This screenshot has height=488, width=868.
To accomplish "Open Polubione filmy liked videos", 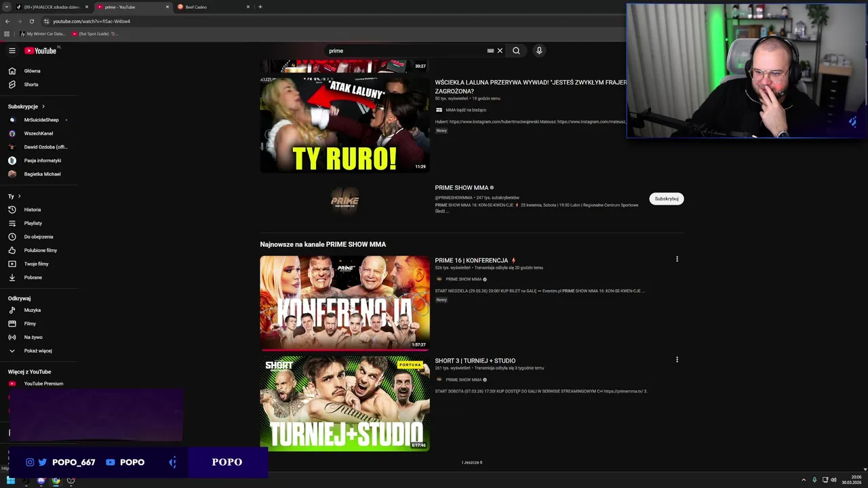I will click(40, 250).
